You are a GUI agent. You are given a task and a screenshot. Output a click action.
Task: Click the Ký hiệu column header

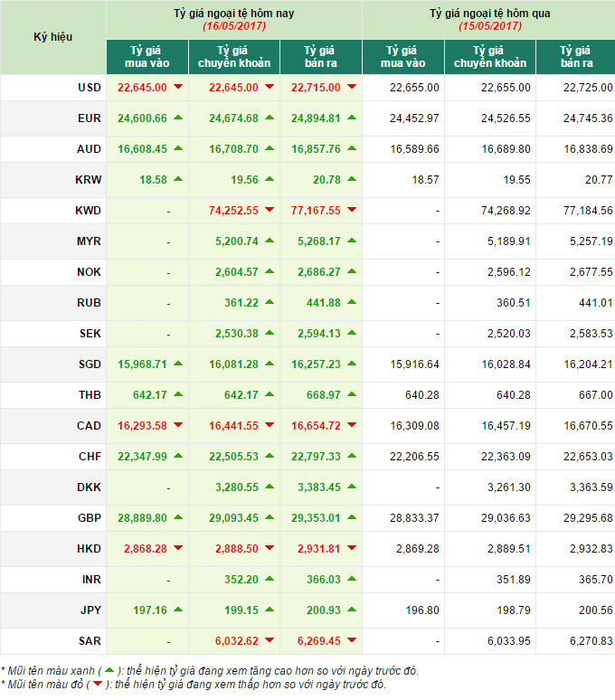click(53, 37)
